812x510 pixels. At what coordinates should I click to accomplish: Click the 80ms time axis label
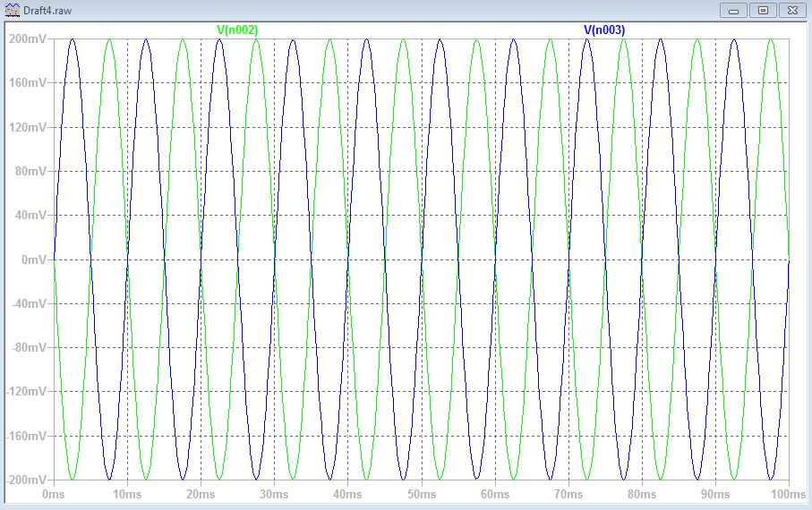[642, 495]
